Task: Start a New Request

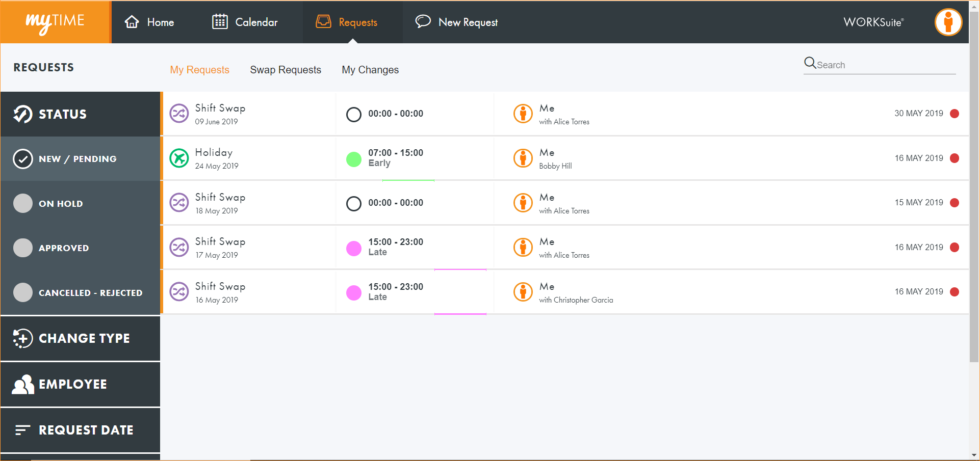Action: 456,22
